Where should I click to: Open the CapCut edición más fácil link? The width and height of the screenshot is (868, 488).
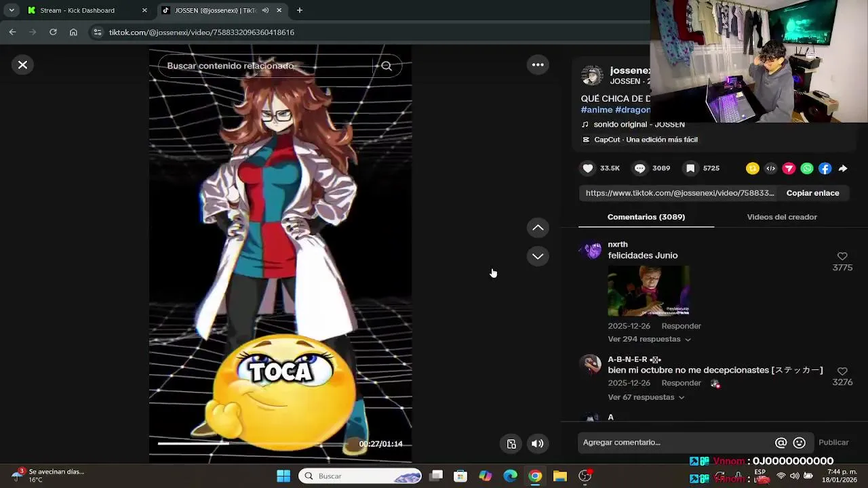click(646, 140)
